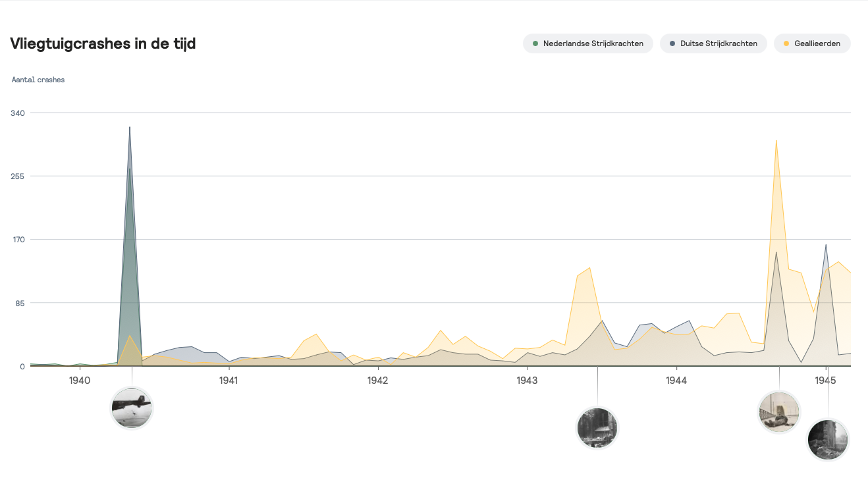This screenshot has width=868, height=478.
Task: Click the German forces peak at 1945
Action: tap(826, 245)
